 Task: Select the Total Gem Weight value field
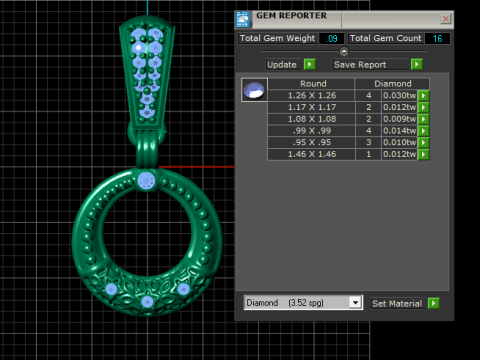(x=331, y=38)
